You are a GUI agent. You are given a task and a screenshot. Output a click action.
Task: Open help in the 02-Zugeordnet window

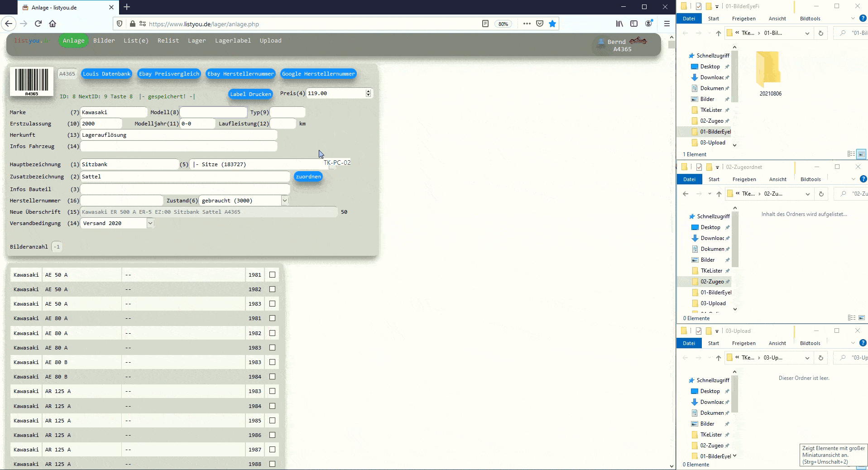[x=863, y=179]
